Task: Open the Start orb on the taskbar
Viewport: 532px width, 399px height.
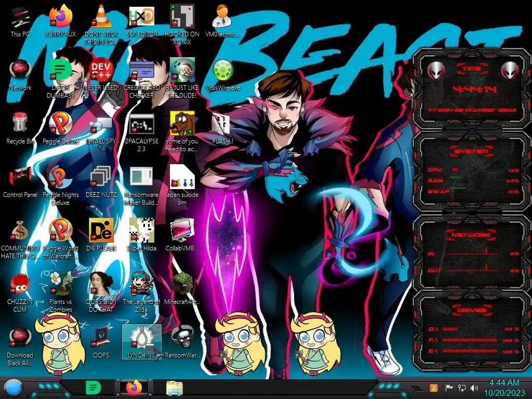Action: (14, 388)
